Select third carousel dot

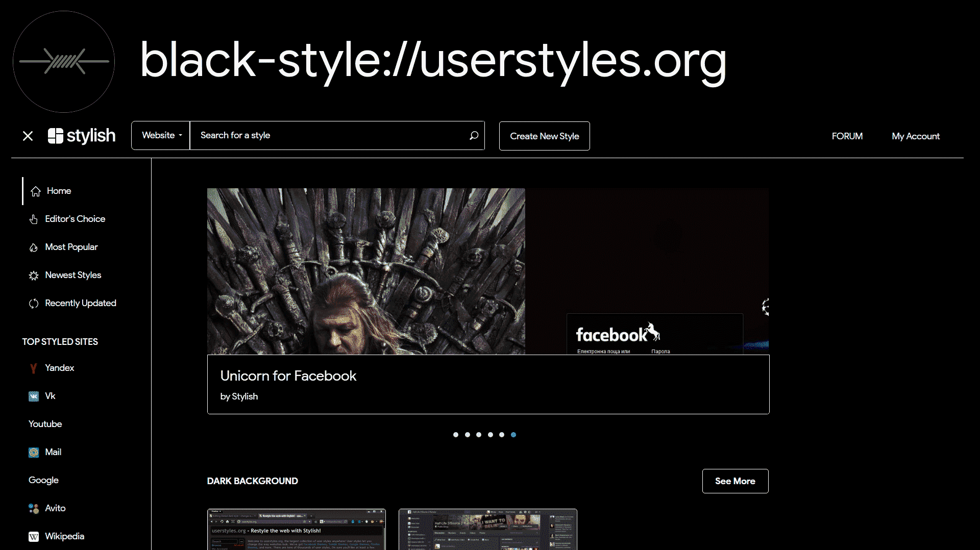coord(479,435)
